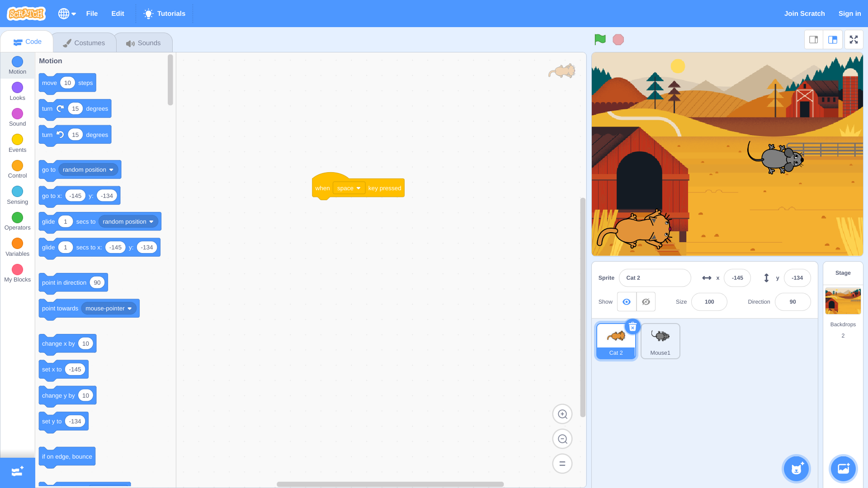The width and height of the screenshot is (868, 488).
Task: Click the Scratch logo
Action: pos(26,14)
